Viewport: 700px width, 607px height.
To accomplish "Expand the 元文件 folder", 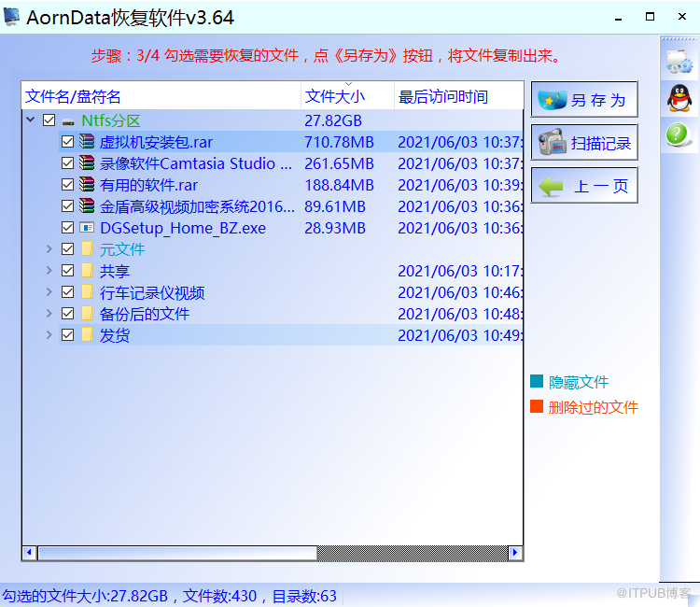I will [x=49, y=248].
